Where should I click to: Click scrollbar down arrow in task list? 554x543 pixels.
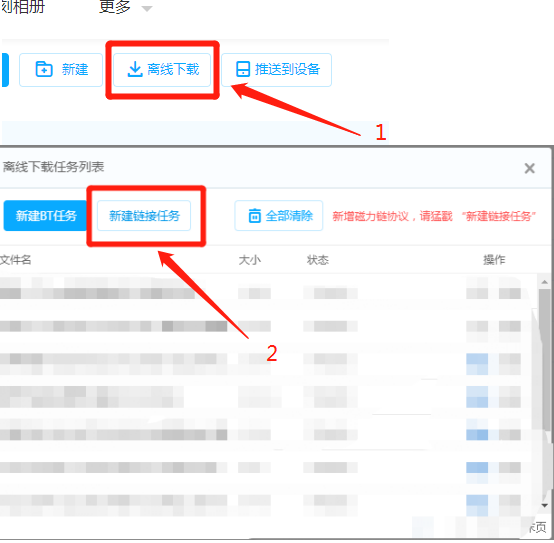click(x=544, y=506)
